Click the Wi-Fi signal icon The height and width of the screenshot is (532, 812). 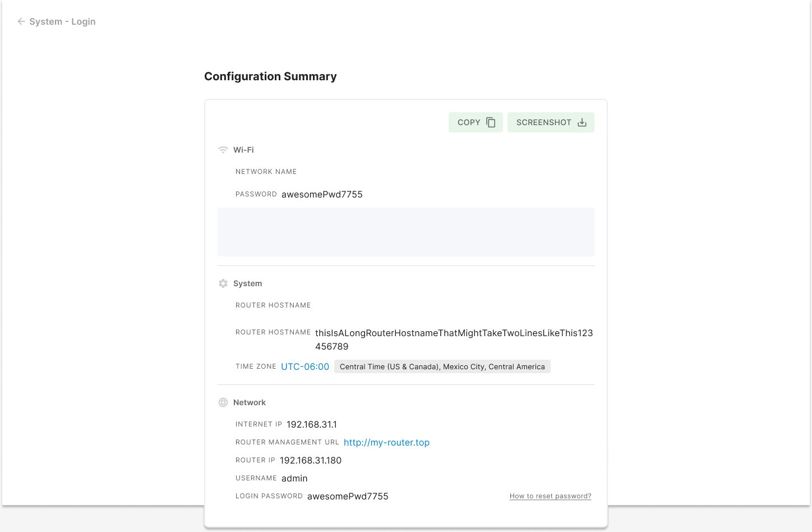[x=223, y=150]
